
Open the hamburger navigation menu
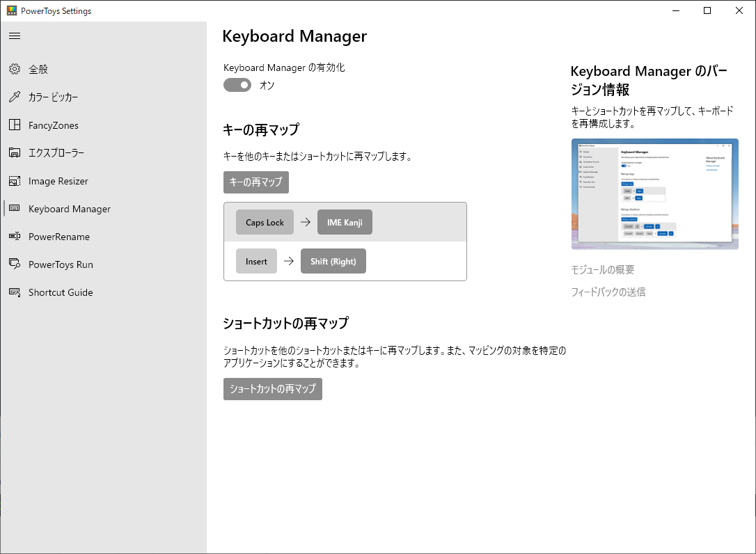point(15,35)
